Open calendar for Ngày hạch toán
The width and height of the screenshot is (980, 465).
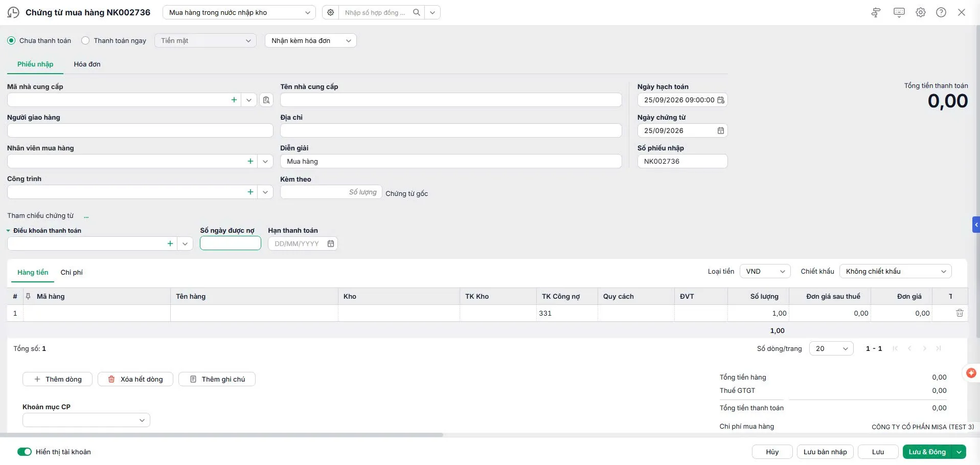[x=721, y=100]
